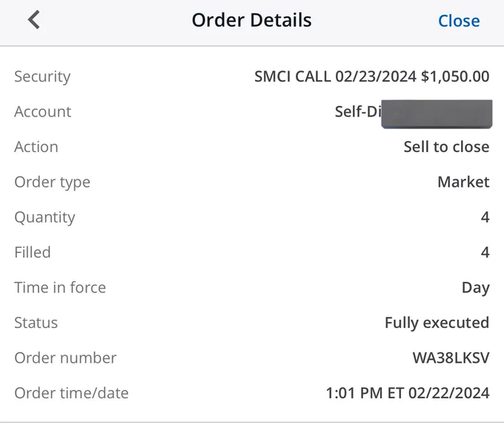Tap the Close link in header
Viewport: 504px width, 428px height.
459,21
